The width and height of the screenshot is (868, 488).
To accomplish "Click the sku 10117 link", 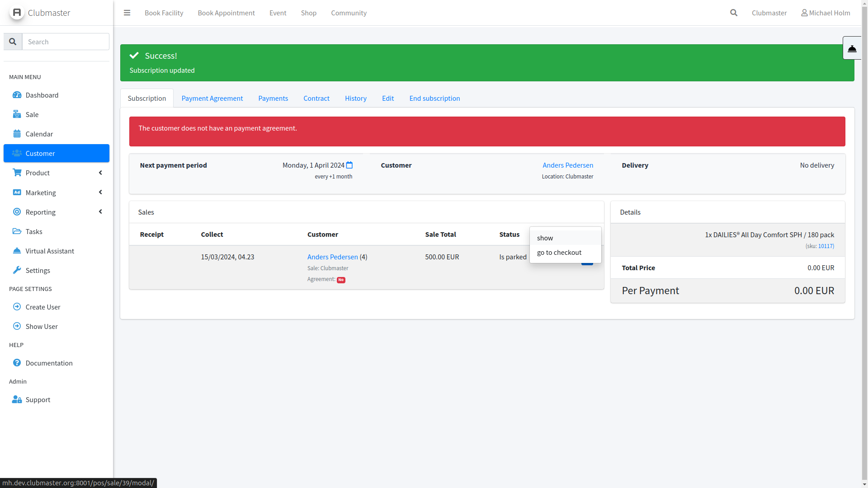I will point(826,246).
